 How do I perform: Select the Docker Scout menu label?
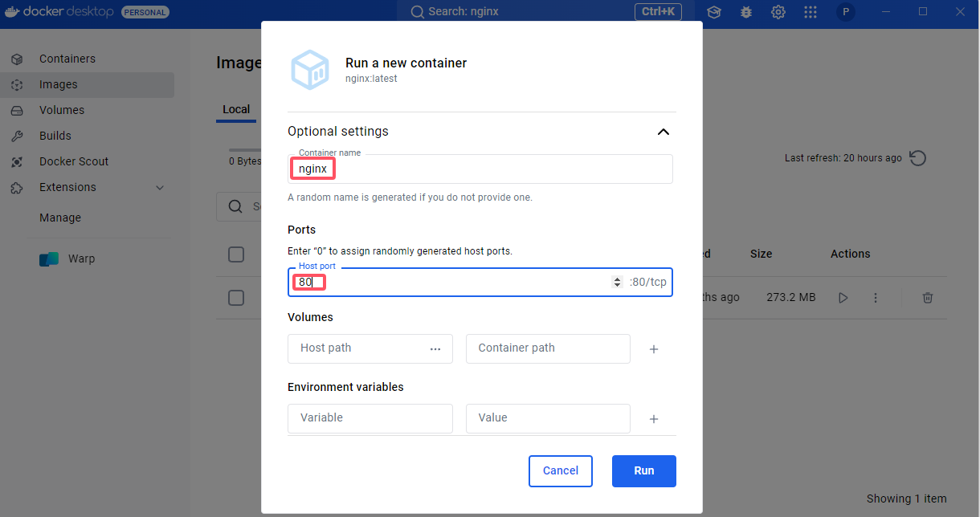(74, 161)
